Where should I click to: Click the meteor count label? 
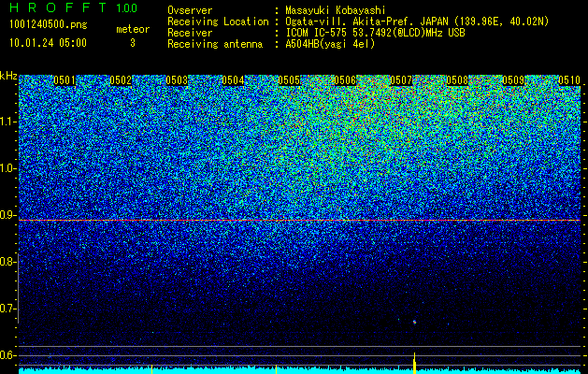point(133,29)
